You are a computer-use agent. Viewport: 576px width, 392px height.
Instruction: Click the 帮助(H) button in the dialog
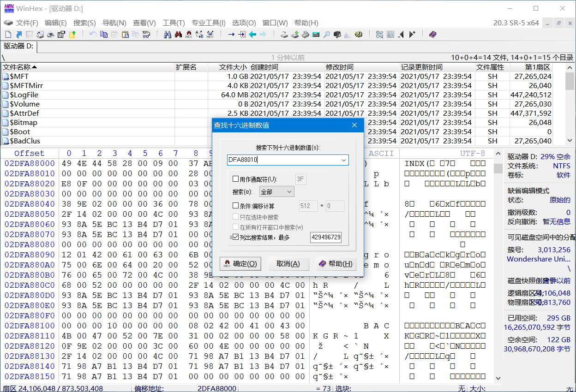(336, 264)
